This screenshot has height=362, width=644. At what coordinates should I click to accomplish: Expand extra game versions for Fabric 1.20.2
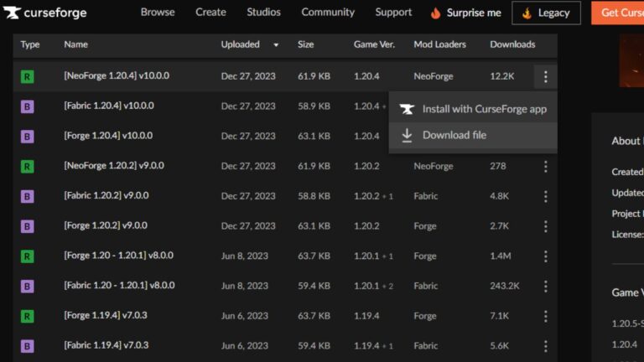387,197
